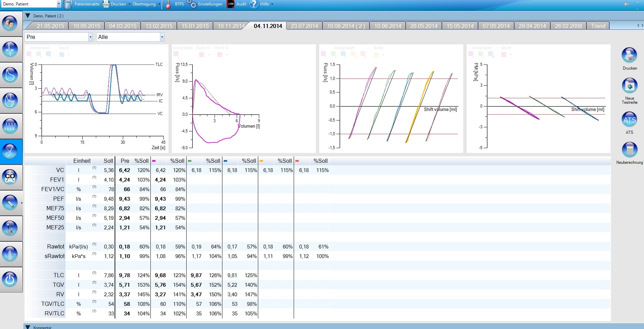The height and width of the screenshot is (329, 644).
Task: Run Neuberechnung calculator icon
Action: [x=630, y=150]
